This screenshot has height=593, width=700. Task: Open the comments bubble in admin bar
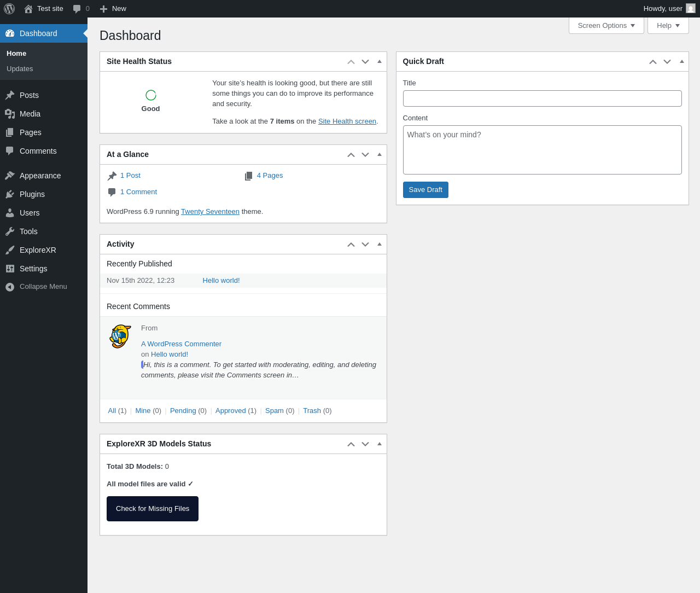pyautogui.click(x=77, y=9)
